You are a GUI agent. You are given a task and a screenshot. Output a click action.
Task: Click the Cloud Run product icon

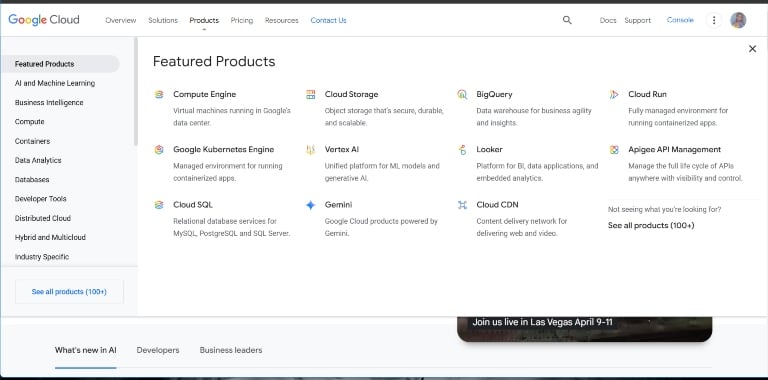tap(614, 95)
